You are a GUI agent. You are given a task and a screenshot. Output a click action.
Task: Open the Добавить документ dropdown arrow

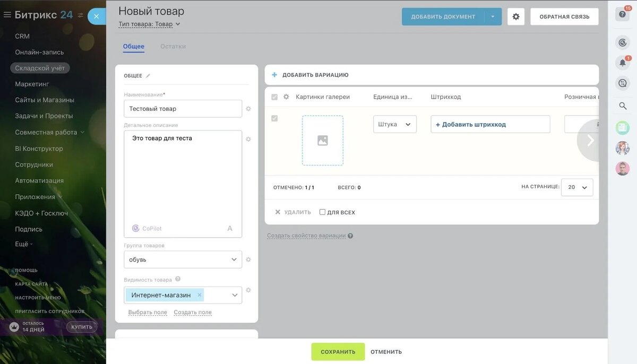pyautogui.click(x=493, y=16)
